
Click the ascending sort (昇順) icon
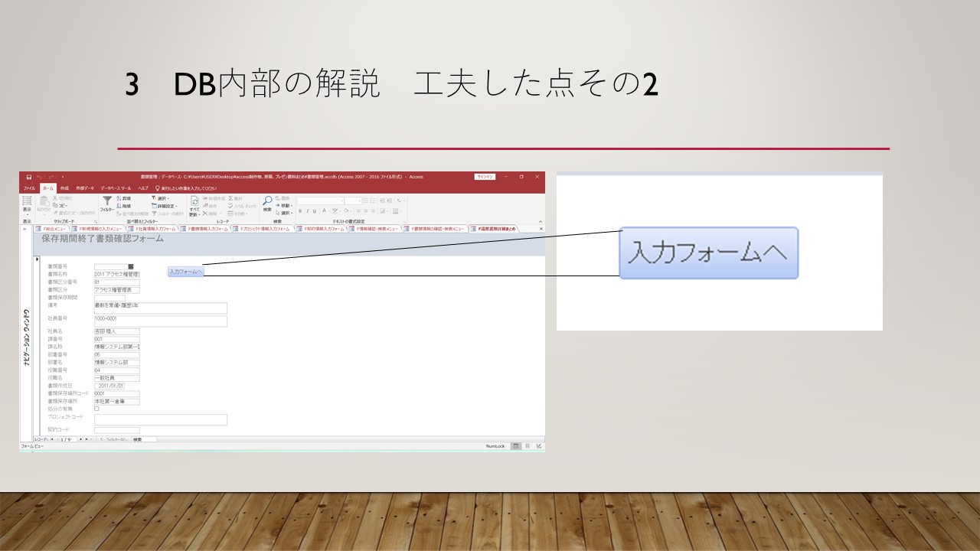click(x=119, y=198)
